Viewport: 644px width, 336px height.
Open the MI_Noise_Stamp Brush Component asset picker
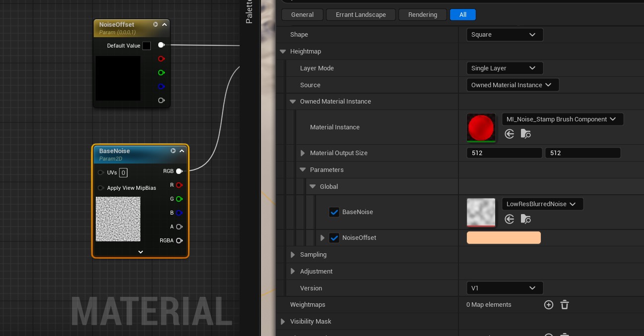point(562,119)
